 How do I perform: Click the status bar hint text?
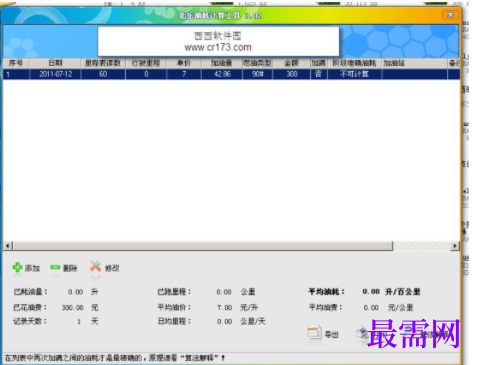115,358
